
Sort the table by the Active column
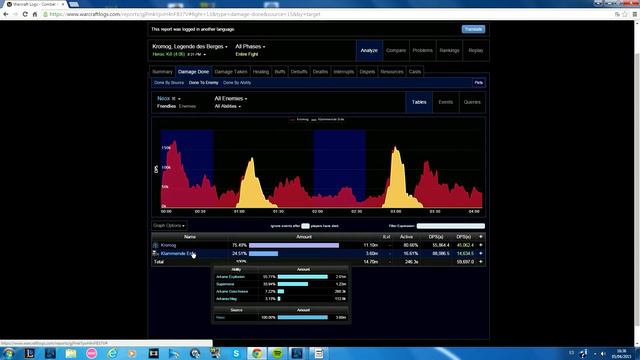[407, 237]
